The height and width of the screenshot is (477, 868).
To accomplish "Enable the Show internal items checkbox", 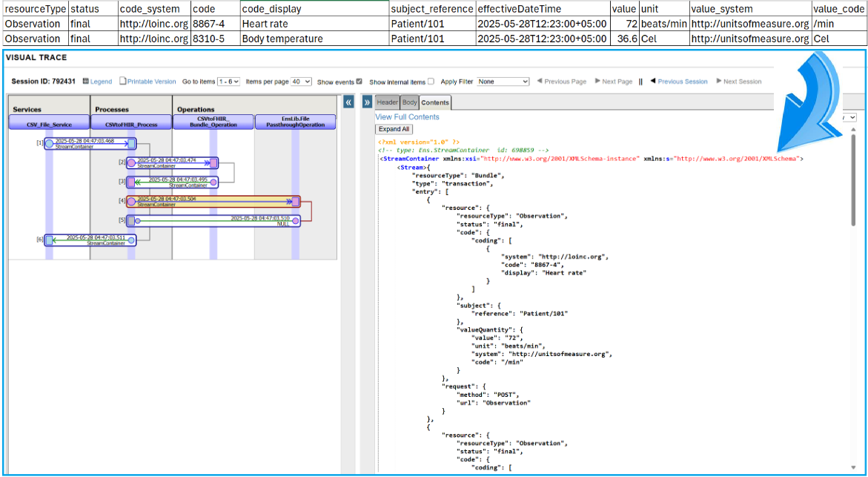I will tap(431, 82).
